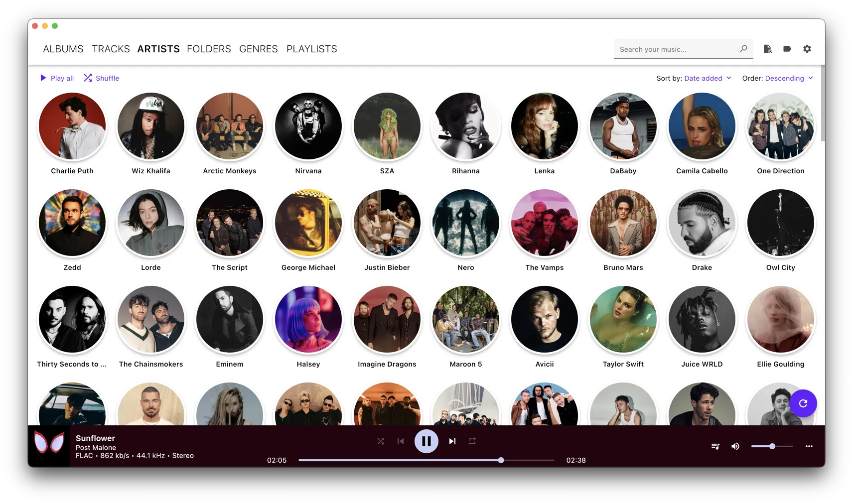Open the three-dots more options menu
This screenshot has height=504, width=853.
click(x=809, y=446)
